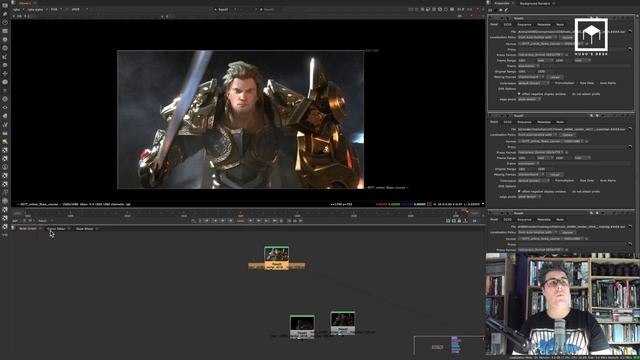Select the Properties panel tab
This screenshot has height=360, width=640.
click(502, 3)
